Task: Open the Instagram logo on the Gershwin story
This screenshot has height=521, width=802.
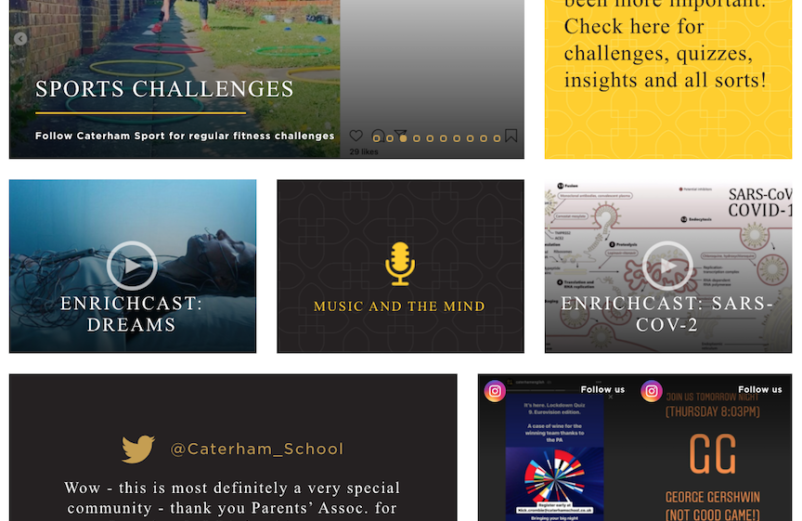Action: coord(652,391)
